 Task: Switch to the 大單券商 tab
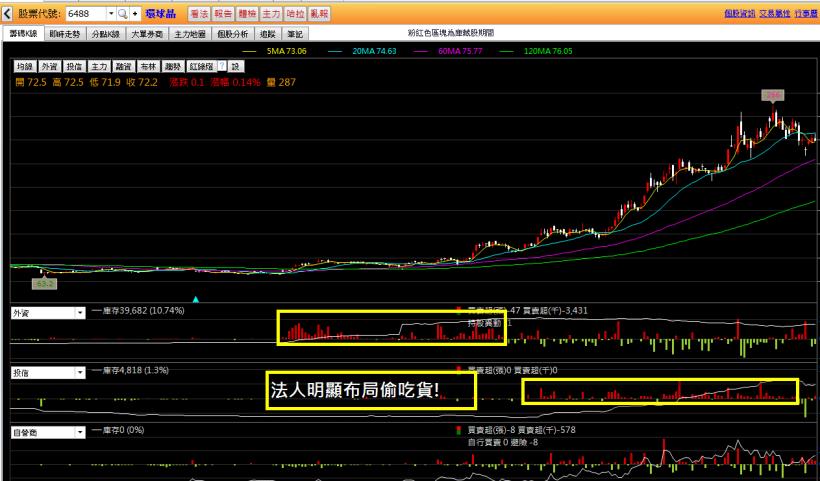(x=147, y=34)
